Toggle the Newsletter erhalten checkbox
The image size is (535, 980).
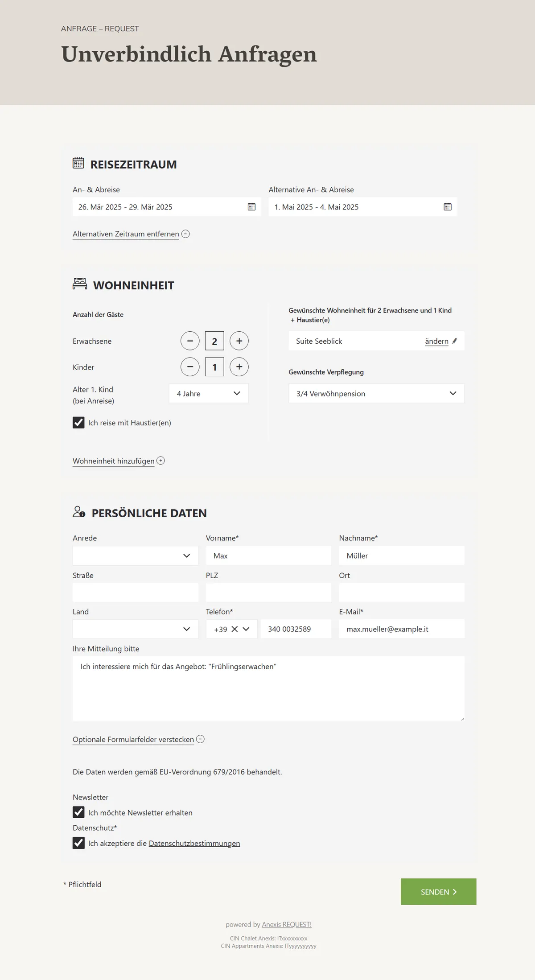click(x=78, y=812)
